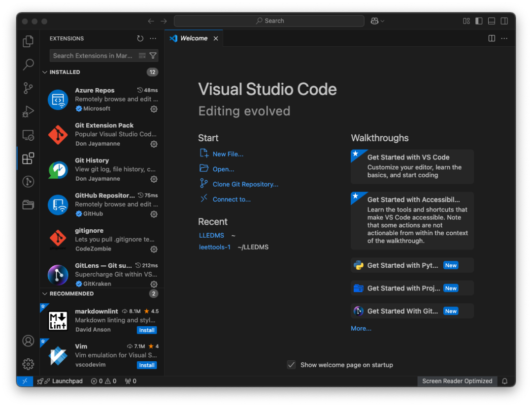Open the Explorer view in activity bar

point(28,41)
